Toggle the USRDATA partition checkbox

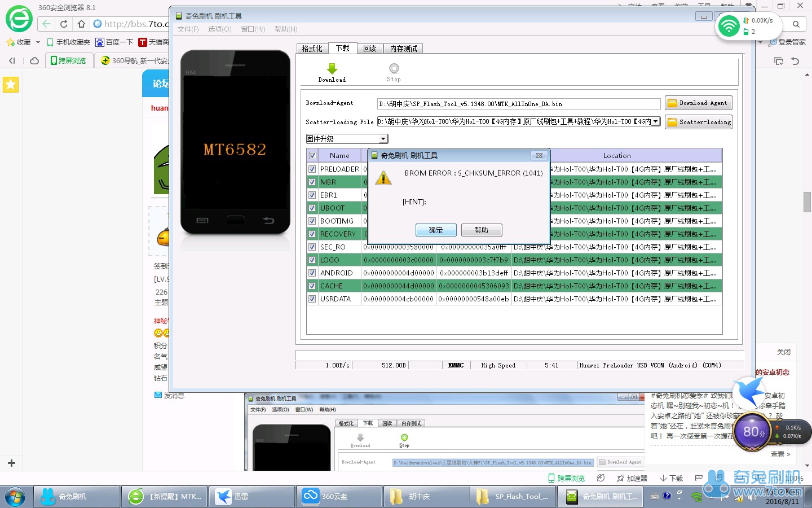[x=312, y=299]
